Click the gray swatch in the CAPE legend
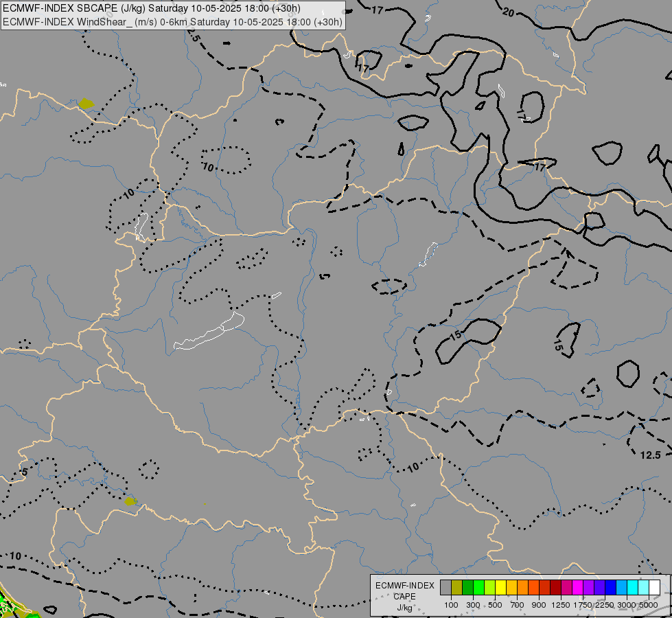Viewport: 672px width, 618px height. tap(445, 588)
